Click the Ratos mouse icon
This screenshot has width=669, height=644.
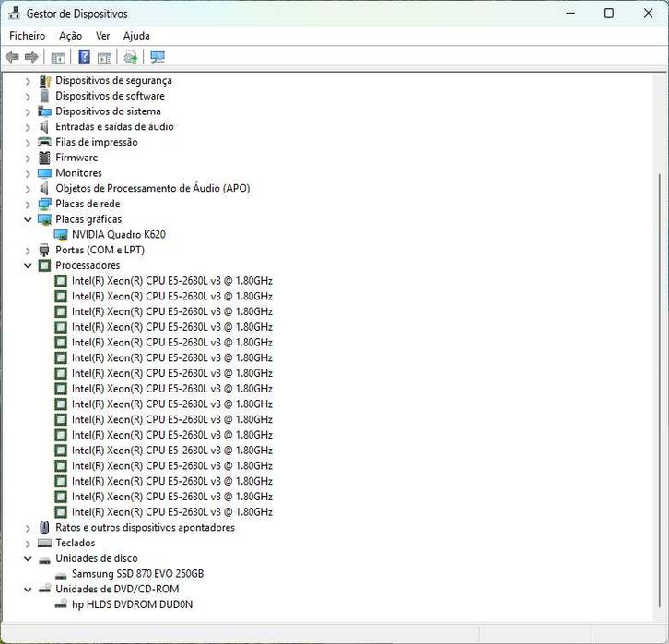coord(44,528)
